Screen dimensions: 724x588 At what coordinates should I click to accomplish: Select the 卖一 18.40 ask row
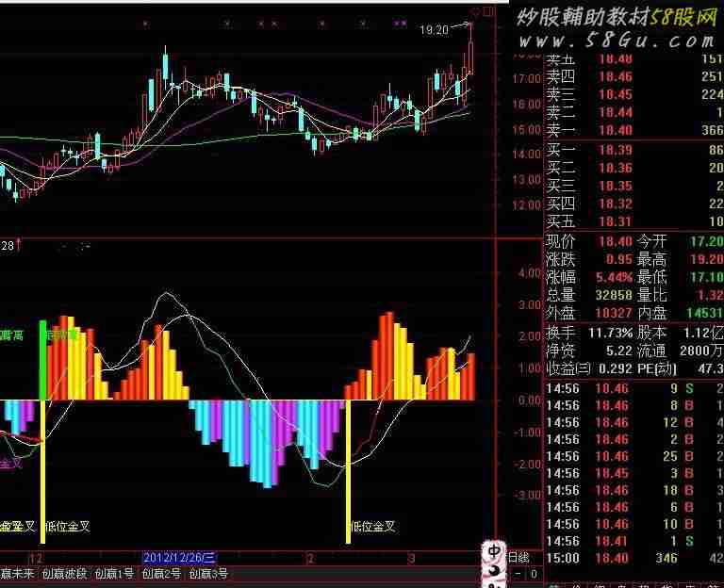(634, 131)
